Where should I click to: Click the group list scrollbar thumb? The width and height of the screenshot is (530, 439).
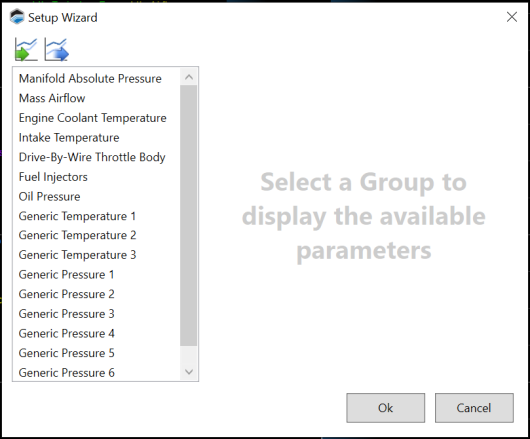pyautogui.click(x=189, y=216)
